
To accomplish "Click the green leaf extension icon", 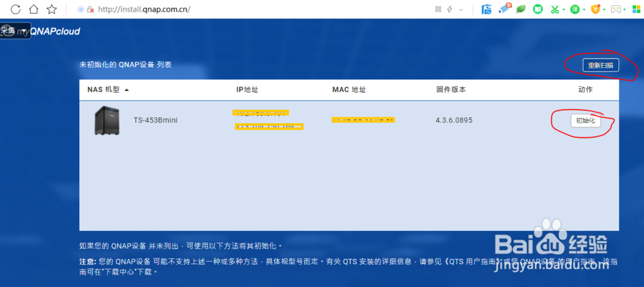I will [x=521, y=9].
